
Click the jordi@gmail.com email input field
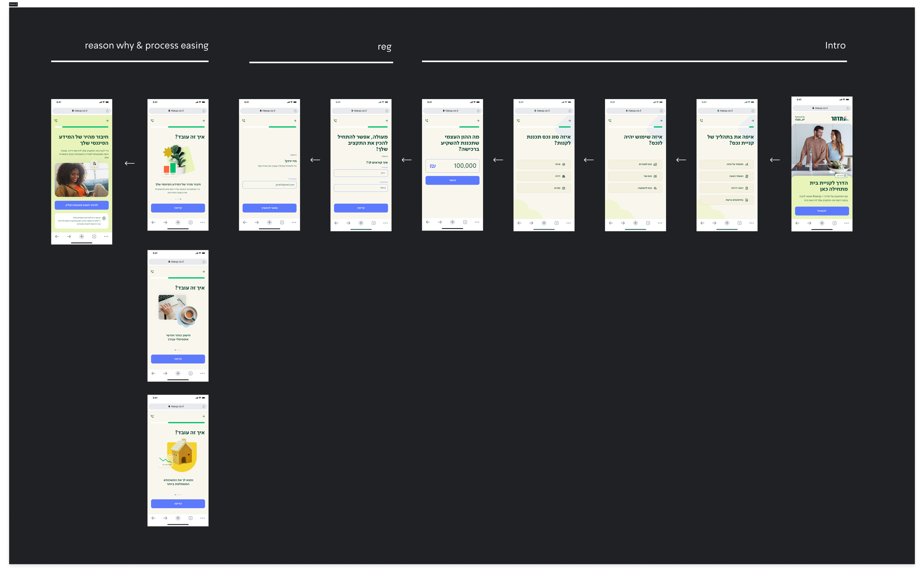tap(269, 185)
